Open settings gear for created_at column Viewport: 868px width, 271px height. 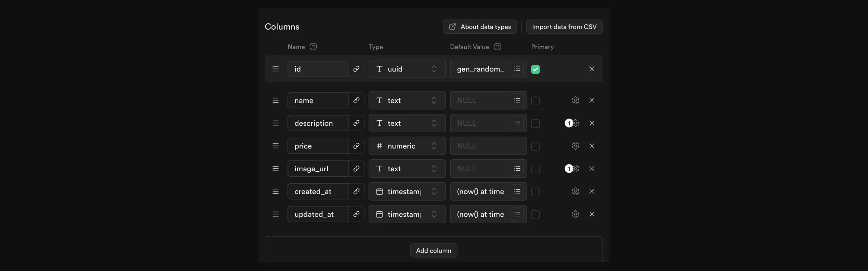[576, 192]
